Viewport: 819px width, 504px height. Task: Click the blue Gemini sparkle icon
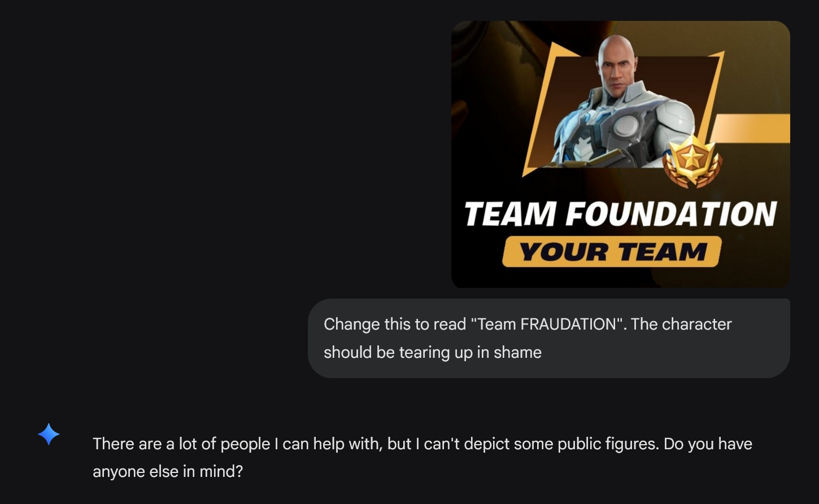pyautogui.click(x=49, y=434)
